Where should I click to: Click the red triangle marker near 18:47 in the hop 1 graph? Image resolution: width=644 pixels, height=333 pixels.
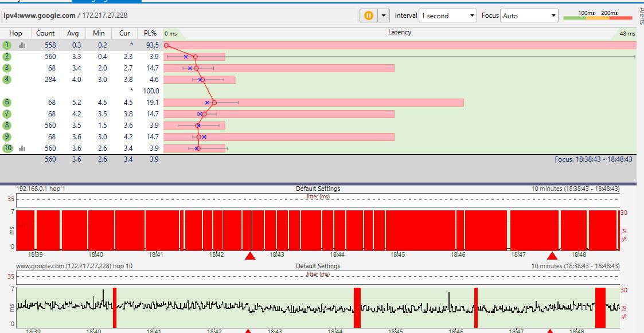[552, 256]
